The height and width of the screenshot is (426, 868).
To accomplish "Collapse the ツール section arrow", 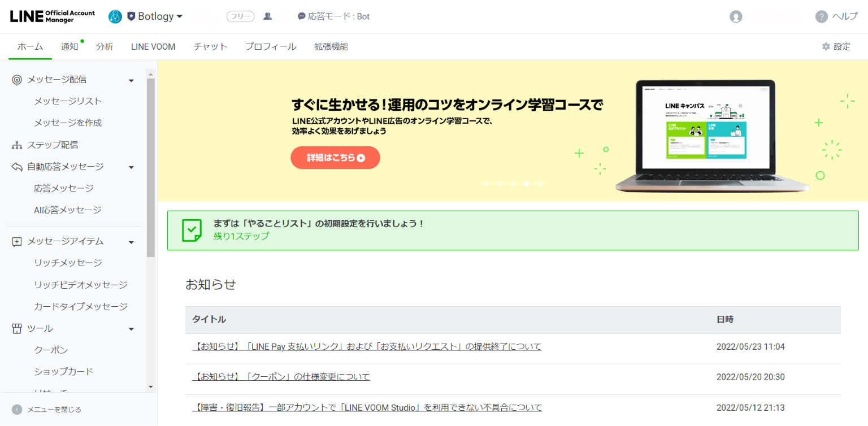I will tap(131, 329).
